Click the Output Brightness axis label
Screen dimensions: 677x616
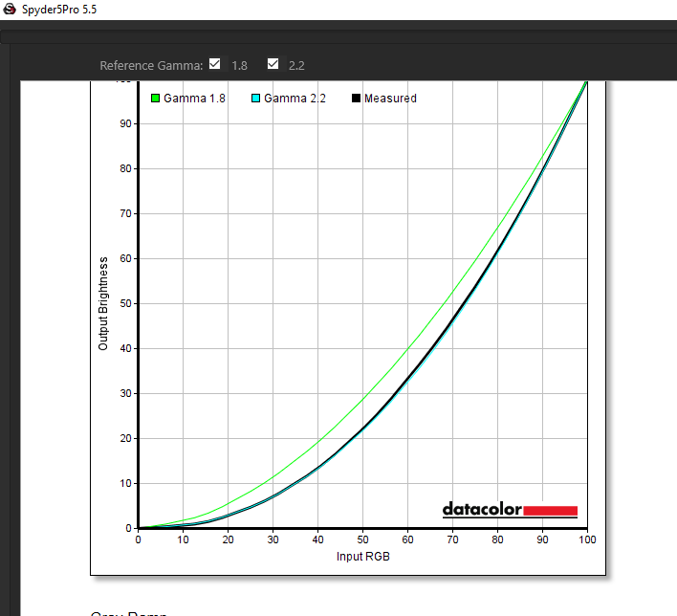tap(103, 302)
